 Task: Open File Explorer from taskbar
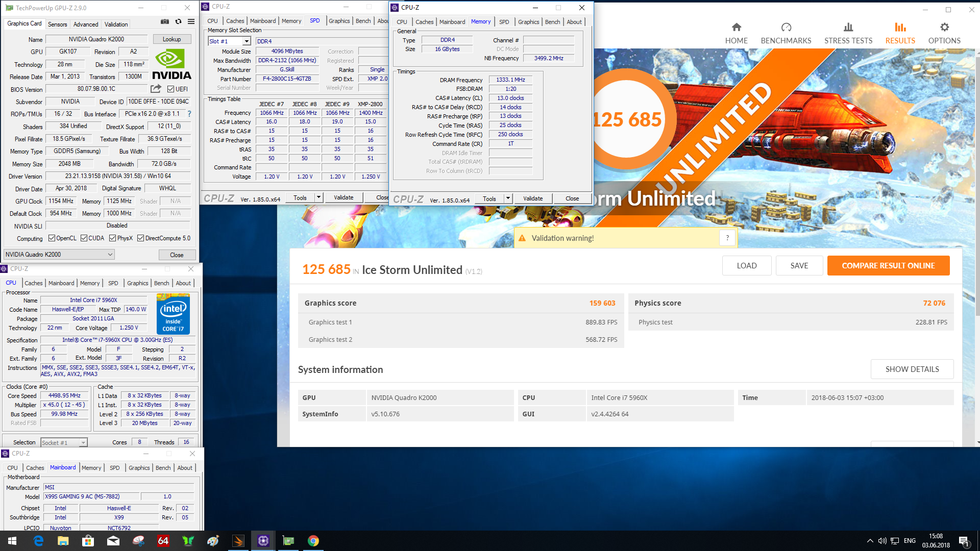tap(63, 541)
